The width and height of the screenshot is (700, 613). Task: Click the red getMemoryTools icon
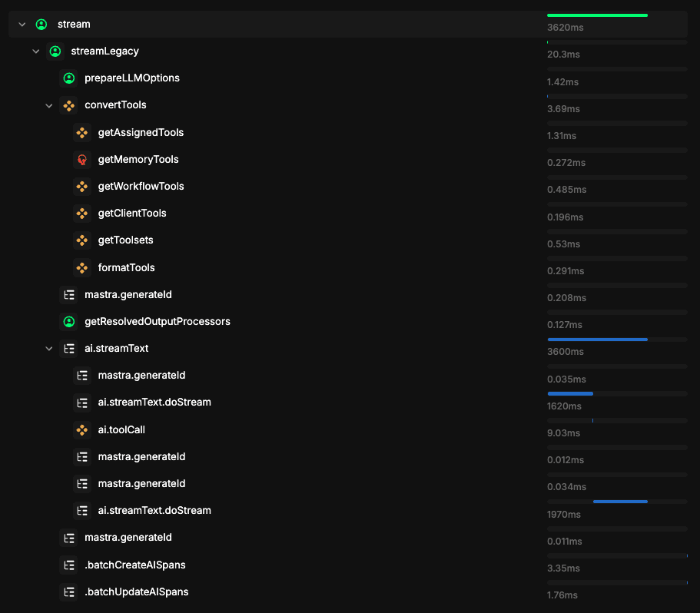[x=82, y=160]
